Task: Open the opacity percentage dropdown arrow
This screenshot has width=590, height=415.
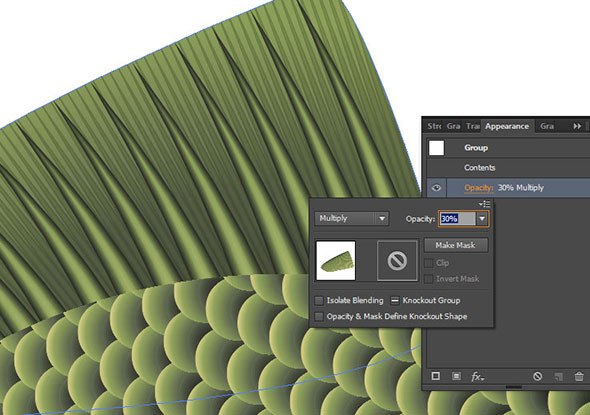Action: tap(482, 219)
